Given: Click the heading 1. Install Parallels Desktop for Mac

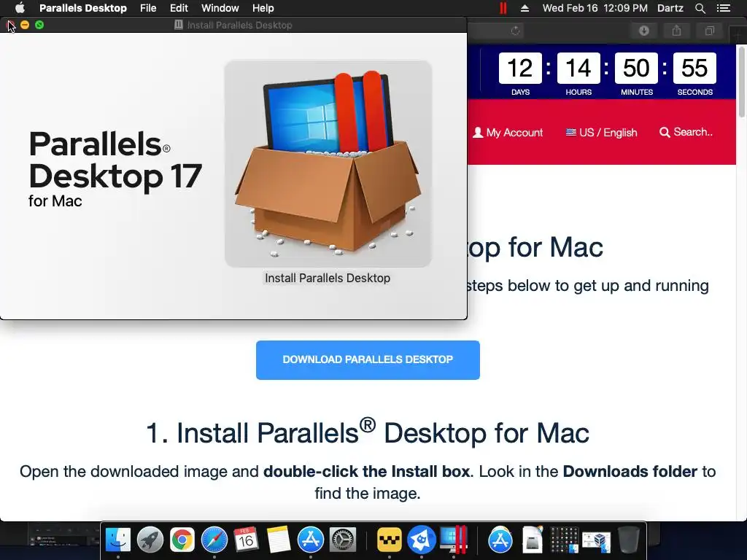Looking at the screenshot, I should [x=368, y=432].
